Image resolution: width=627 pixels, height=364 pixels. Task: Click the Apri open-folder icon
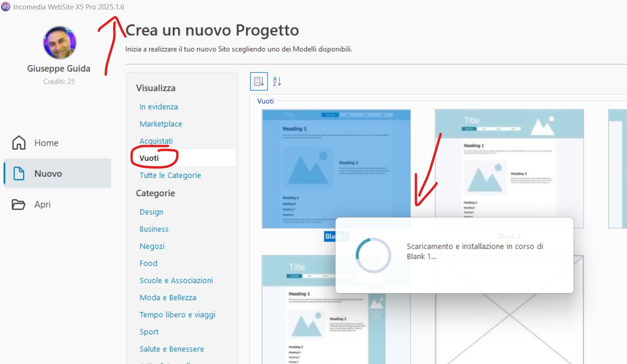[x=18, y=204]
